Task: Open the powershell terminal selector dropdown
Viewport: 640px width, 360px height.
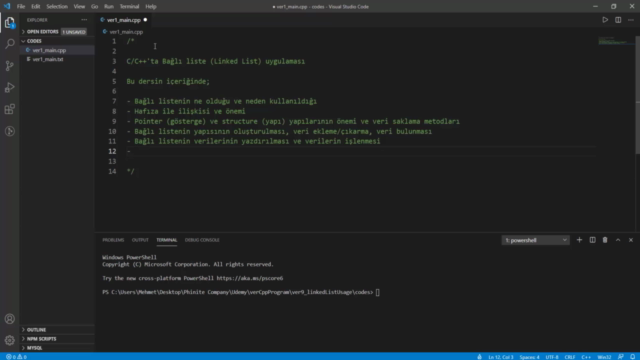Action: (536, 240)
